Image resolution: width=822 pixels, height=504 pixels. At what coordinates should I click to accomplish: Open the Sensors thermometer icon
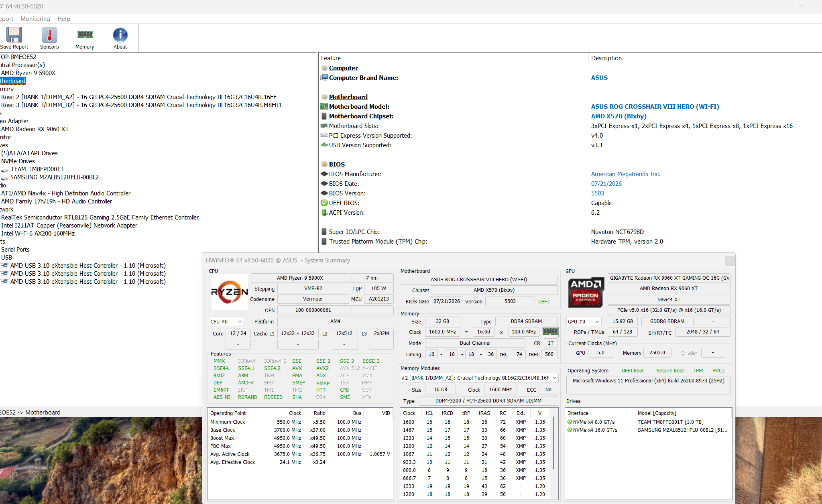click(x=49, y=35)
